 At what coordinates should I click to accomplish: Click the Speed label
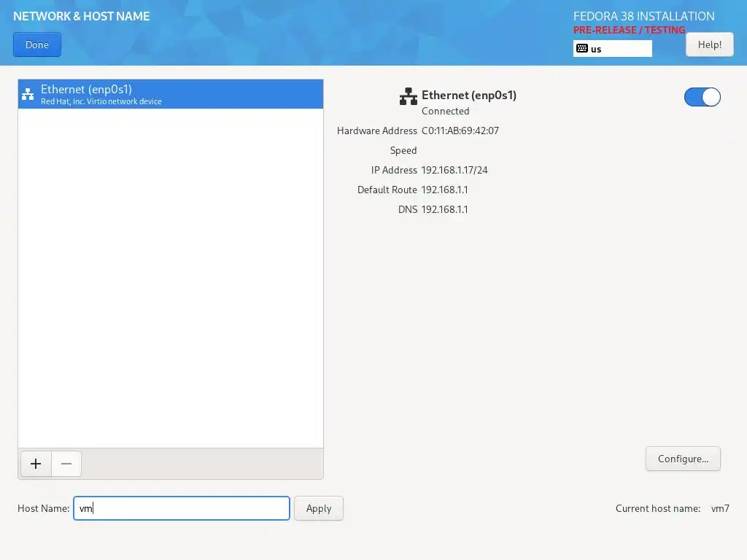click(x=403, y=150)
